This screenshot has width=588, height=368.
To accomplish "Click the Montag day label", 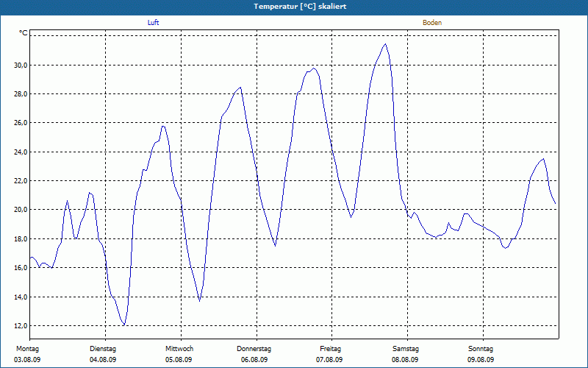I will coord(27,349).
